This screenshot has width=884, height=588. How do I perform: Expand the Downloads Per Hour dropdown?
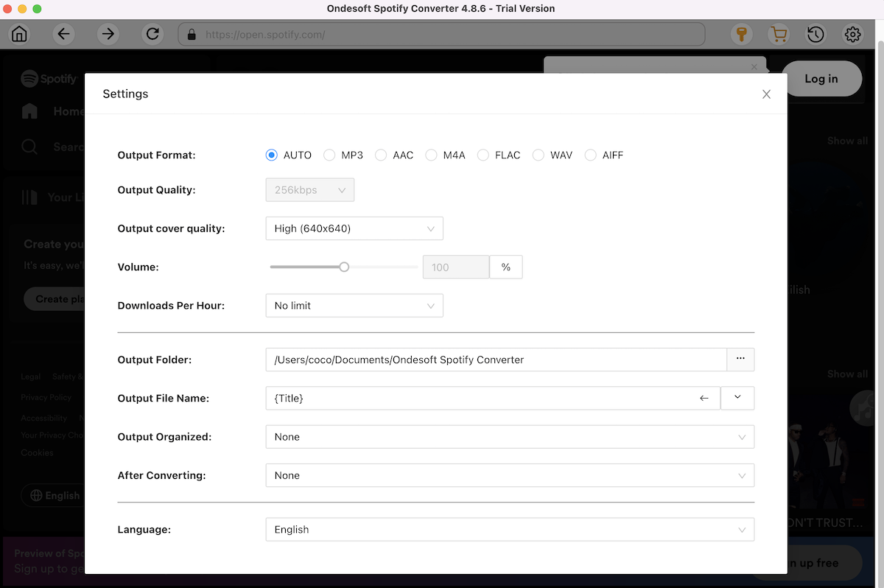pos(354,305)
